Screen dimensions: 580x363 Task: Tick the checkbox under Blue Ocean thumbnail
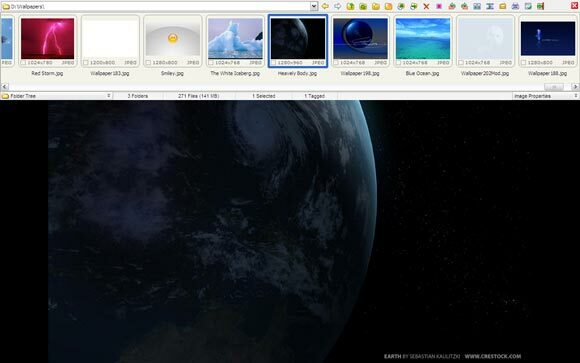pos(398,63)
